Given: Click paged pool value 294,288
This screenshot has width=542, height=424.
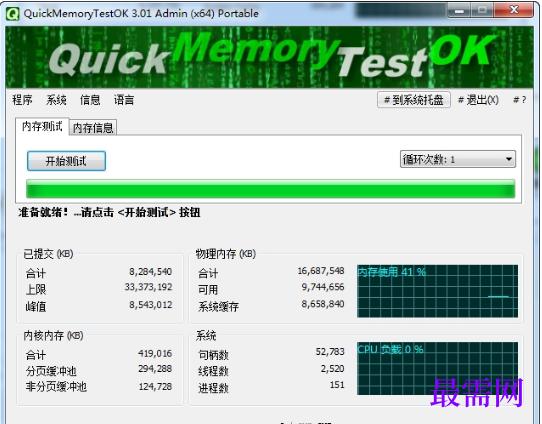Looking at the screenshot, I should click(x=155, y=369).
